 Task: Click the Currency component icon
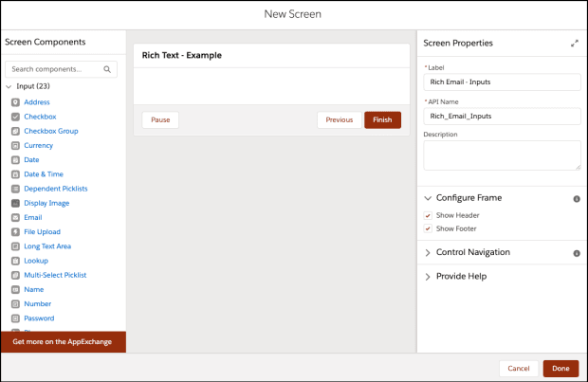tap(15, 145)
